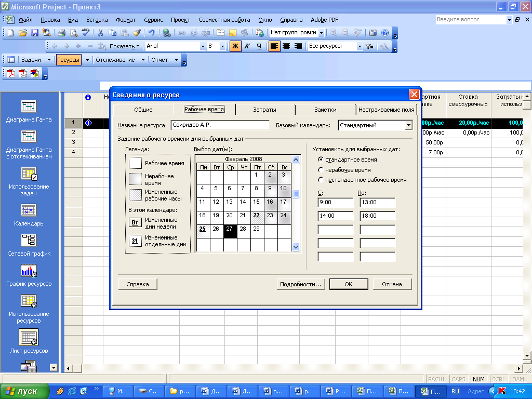
Task: Open the Network Diagram view icon
Action: click(29, 240)
